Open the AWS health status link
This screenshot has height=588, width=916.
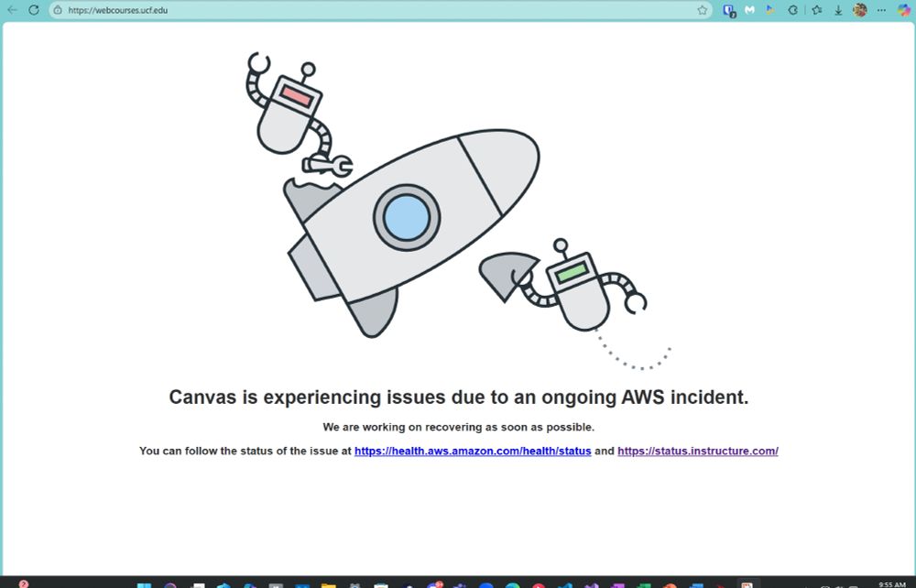pyautogui.click(x=473, y=451)
